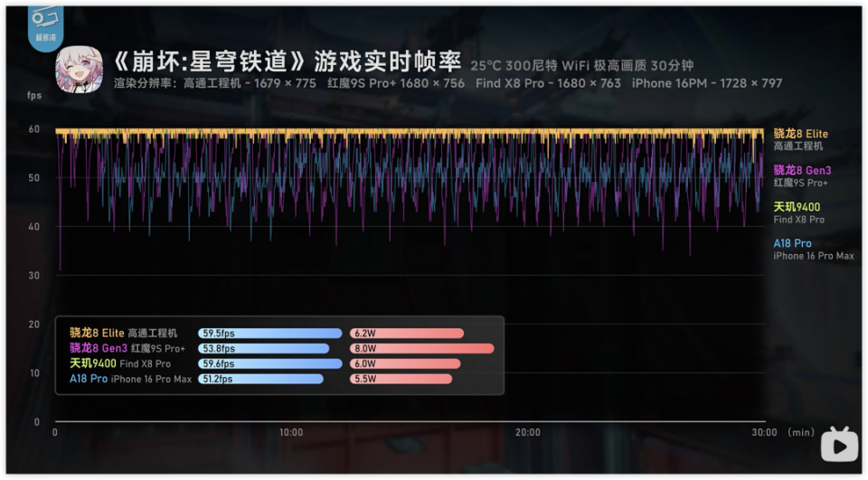Click the 'A18 Pro iPhone 16 Pro Max' row label in the table
Viewport: 868px width, 480px height.
tap(130, 380)
